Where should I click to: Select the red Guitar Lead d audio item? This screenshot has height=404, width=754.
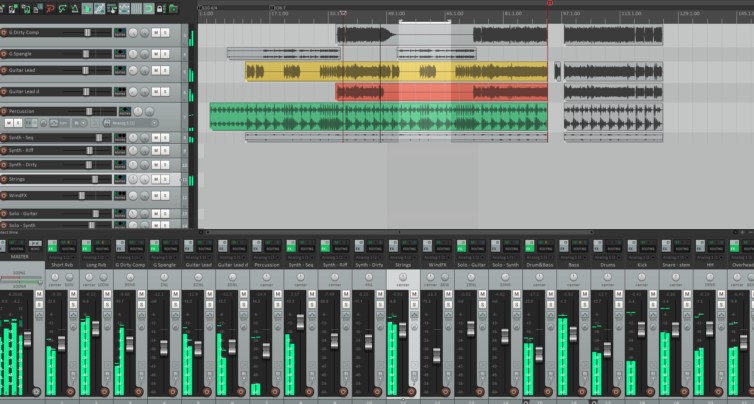tap(441, 92)
